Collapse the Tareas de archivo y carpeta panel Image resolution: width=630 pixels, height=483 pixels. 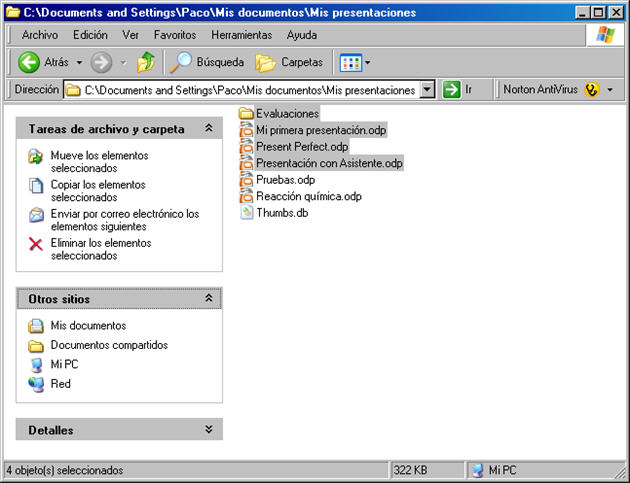coord(208,129)
